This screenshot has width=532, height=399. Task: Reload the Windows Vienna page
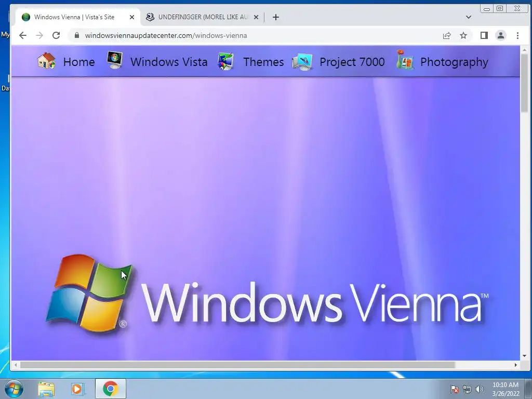56,35
